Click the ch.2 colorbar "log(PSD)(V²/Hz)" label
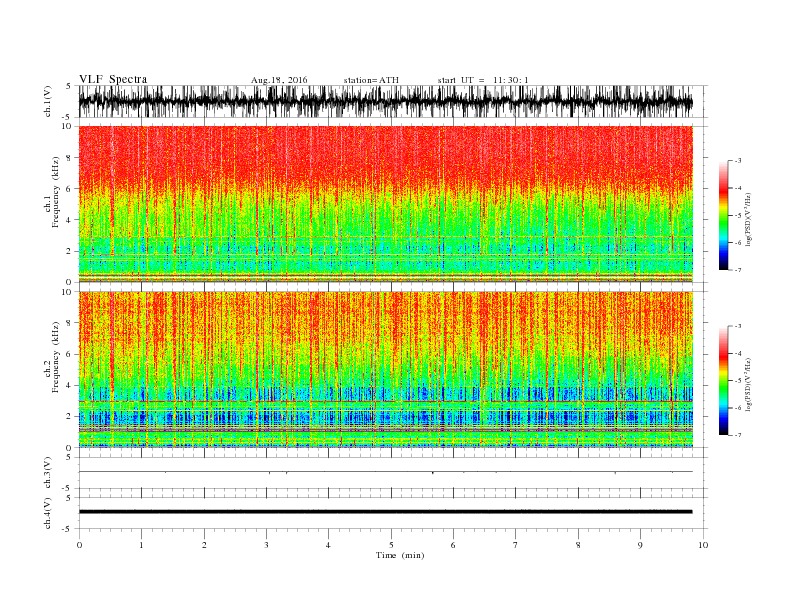 pos(750,385)
